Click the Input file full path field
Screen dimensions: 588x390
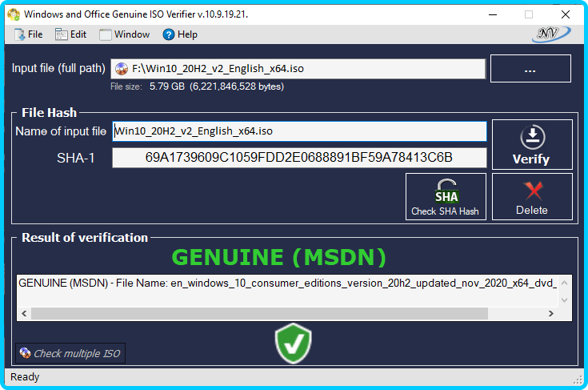[298, 69]
